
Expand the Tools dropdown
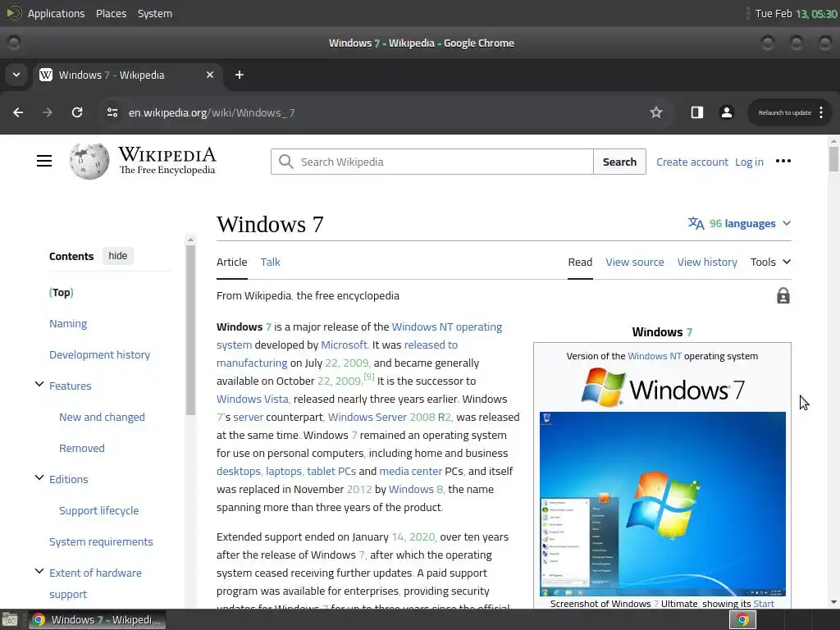[x=770, y=262]
